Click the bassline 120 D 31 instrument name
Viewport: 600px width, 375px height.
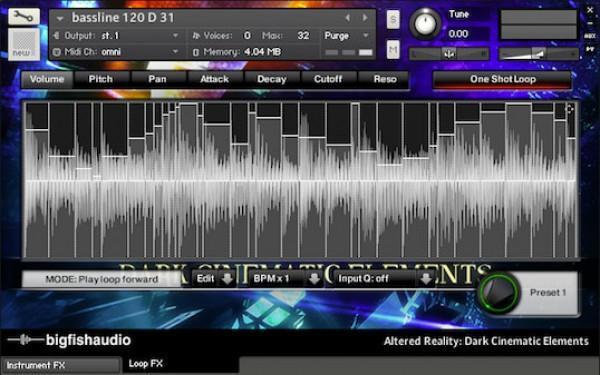[x=123, y=18]
